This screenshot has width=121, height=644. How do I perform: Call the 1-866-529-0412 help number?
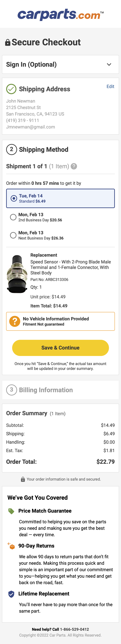[x=74, y=629]
